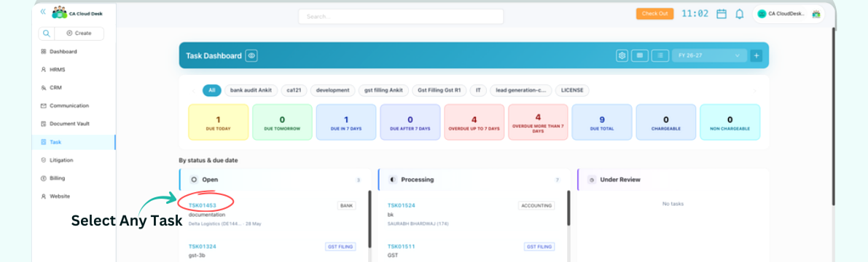
Task: Click the Dashboard grid icon in sidebar
Action: pyautogui.click(x=43, y=52)
